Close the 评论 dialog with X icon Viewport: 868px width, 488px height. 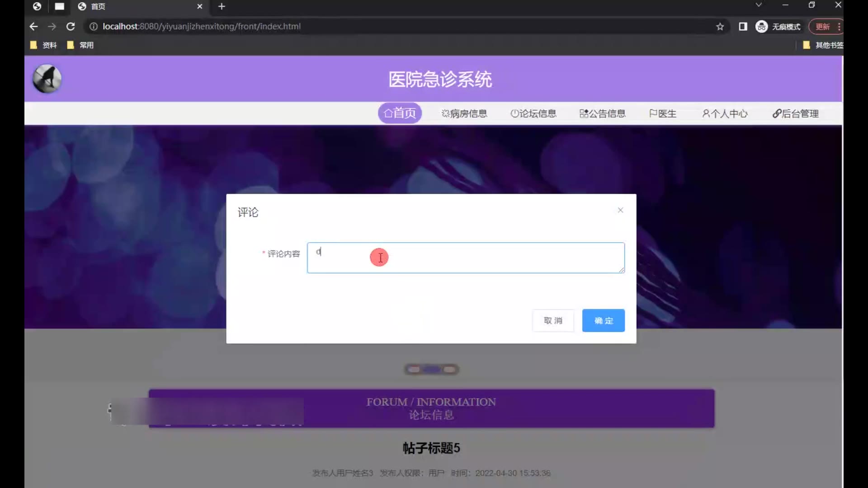[620, 210]
